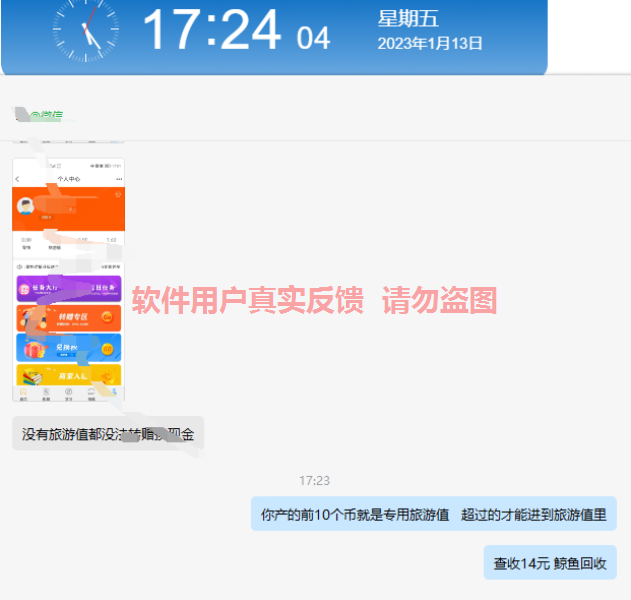Open the purple 任务大厅 banner

point(68,289)
